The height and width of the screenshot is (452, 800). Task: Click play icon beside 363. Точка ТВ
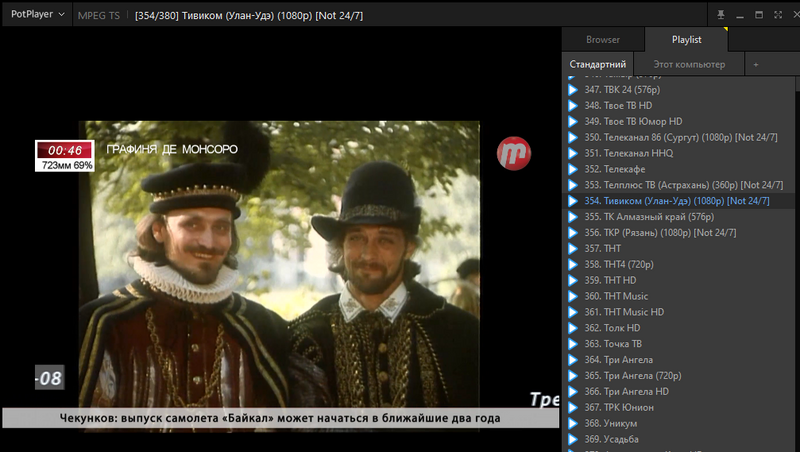tap(573, 343)
